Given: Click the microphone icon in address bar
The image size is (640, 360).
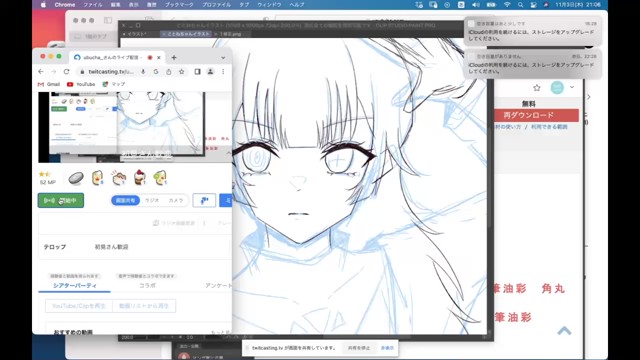Looking at the screenshot, I should 143,71.
